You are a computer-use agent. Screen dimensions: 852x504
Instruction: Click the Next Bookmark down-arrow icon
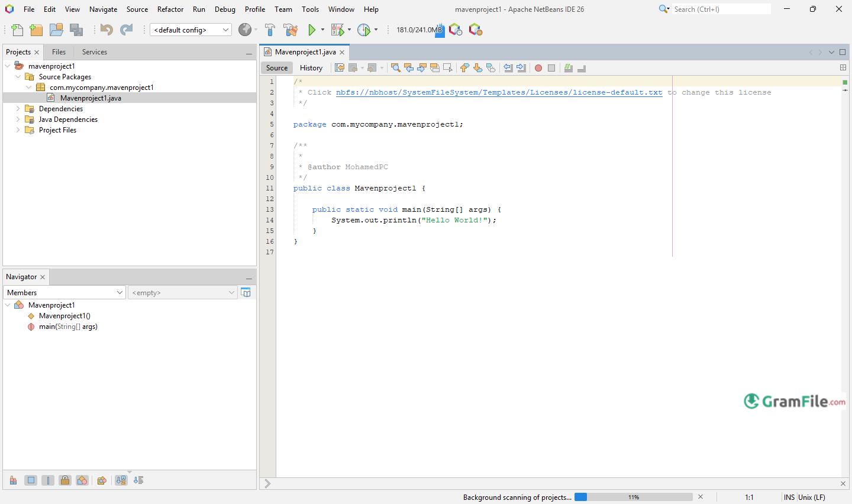(x=477, y=68)
